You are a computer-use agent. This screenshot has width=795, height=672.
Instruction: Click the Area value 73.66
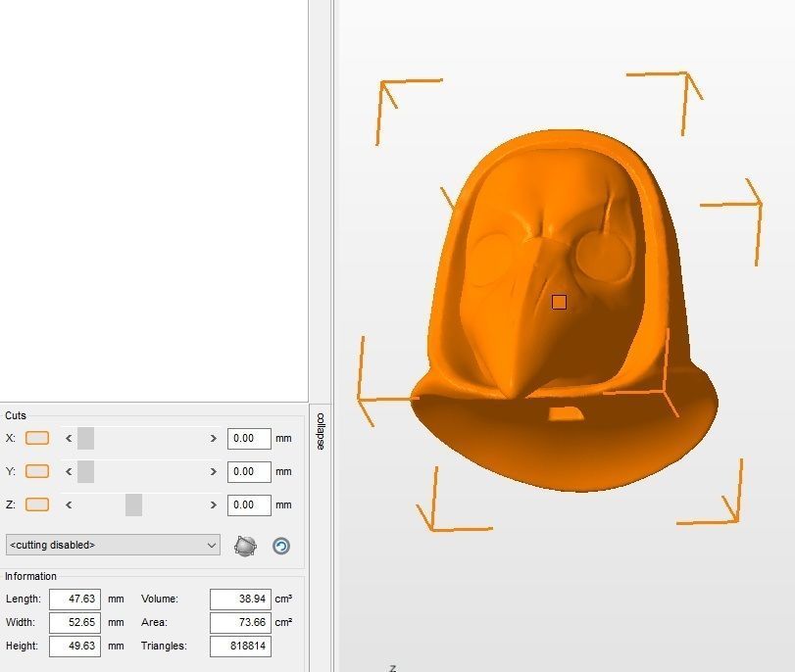pyautogui.click(x=240, y=622)
